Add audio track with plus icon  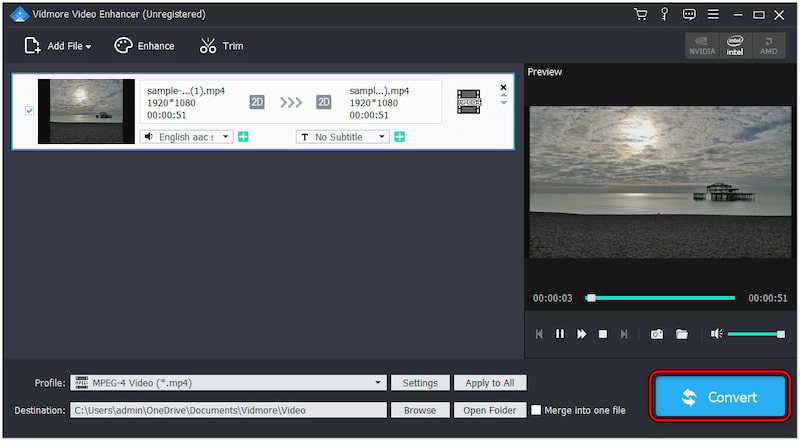click(x=243, y=136)
